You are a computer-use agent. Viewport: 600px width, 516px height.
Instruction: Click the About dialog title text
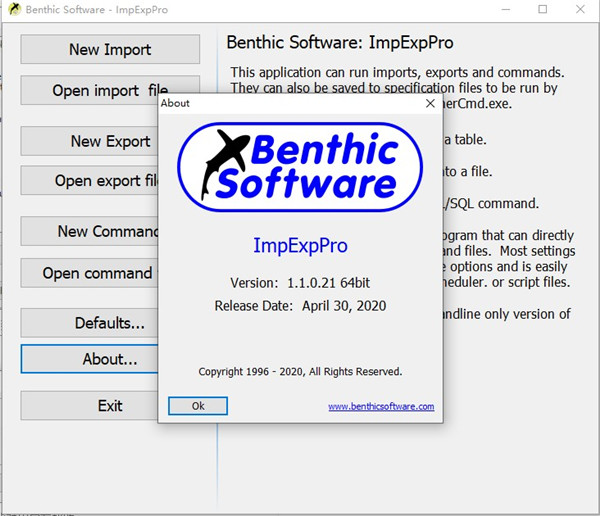pyautogui.click(x=175, y=103)
